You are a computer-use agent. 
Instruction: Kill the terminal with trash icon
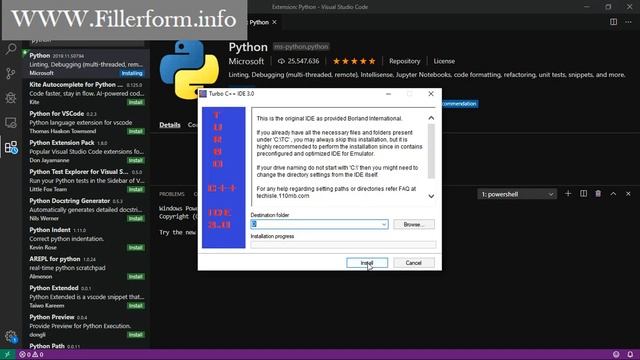tap(598, 194)
